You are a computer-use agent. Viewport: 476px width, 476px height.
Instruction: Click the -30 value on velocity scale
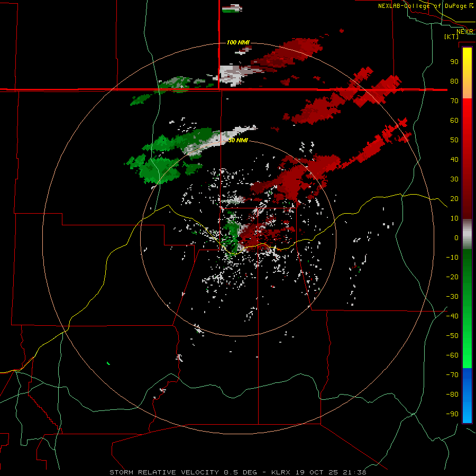[x=452, y=297]
